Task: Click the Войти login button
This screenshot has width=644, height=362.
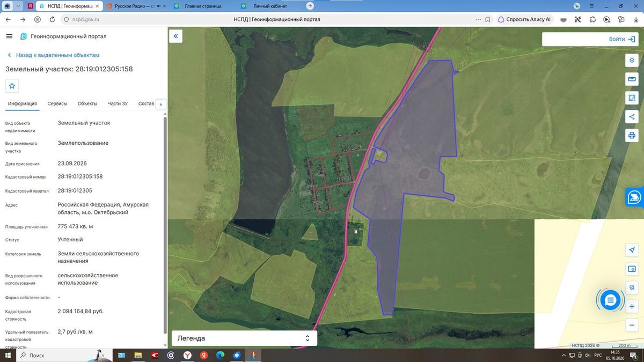Action: 623,39
